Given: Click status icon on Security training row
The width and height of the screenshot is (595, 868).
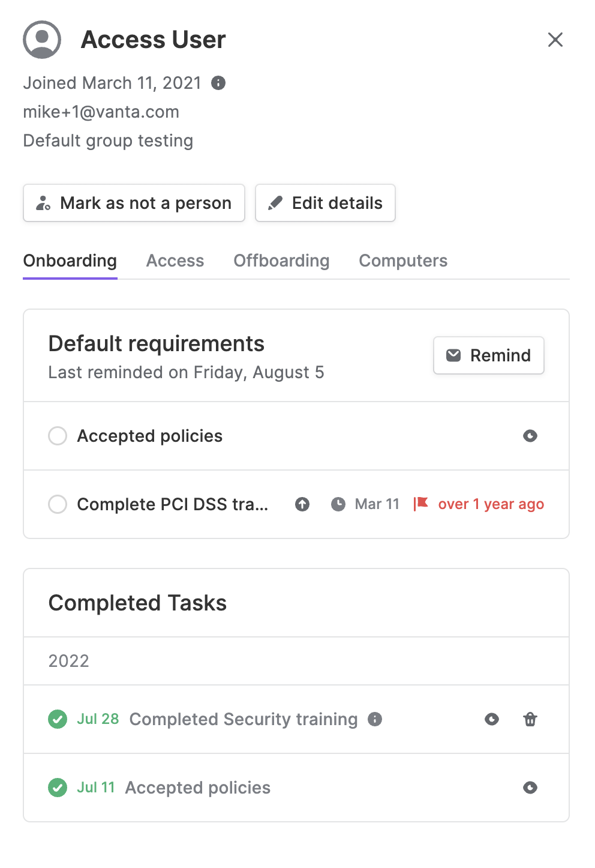Looking at the screenshot, I should [492, 719].
